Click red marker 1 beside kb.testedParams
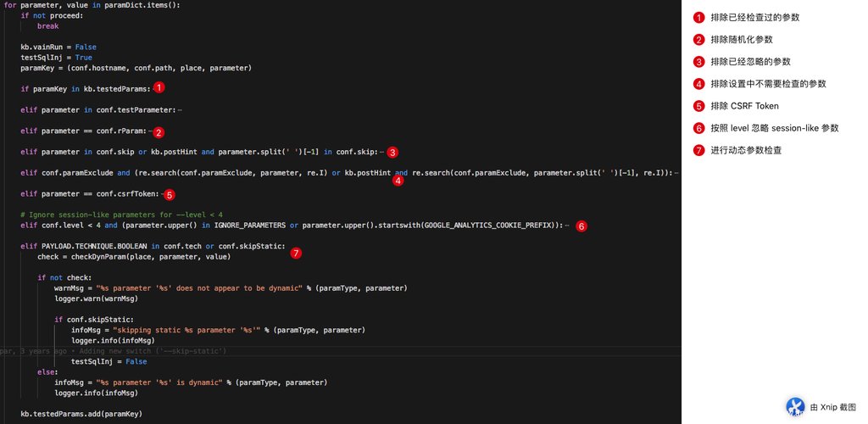 click(x=159, y=87)
